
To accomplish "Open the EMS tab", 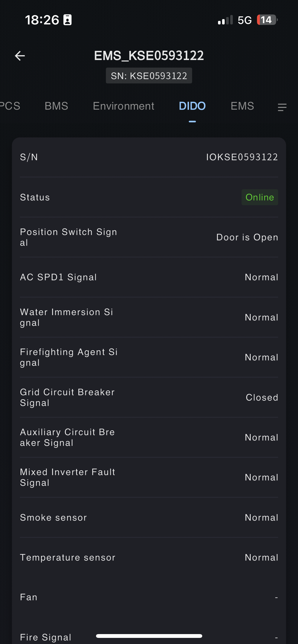I will tap(242, 106).
